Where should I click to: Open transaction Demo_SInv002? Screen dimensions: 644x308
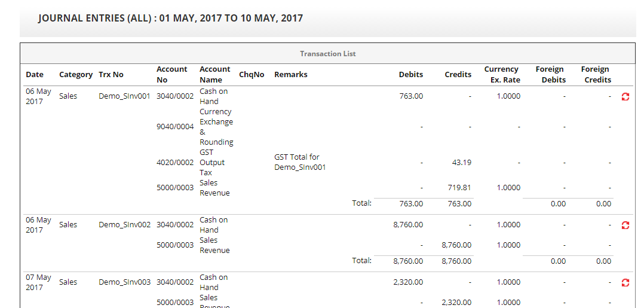[x=124, y=225]
